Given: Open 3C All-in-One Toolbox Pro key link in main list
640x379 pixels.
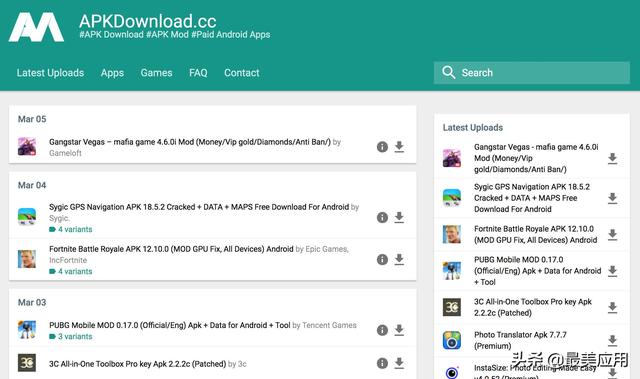Looking at the screenshot, I should point(137,364).
